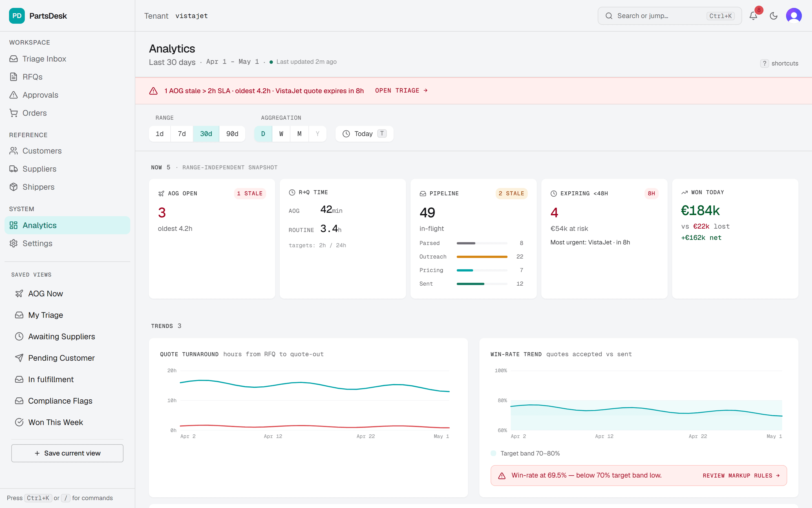
Task: Select the 7d range option
Action: [x=182, y=134]
